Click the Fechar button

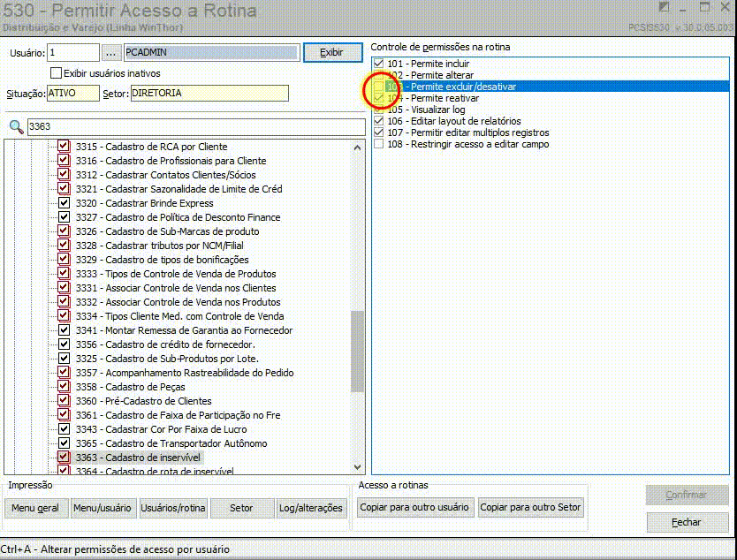[687, 522]
